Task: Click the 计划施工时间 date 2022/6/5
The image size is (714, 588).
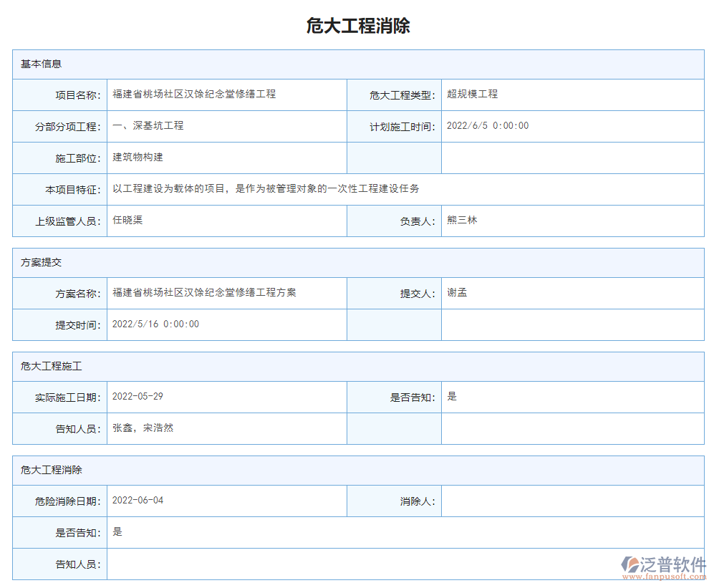Action: [x=490, y=126]
